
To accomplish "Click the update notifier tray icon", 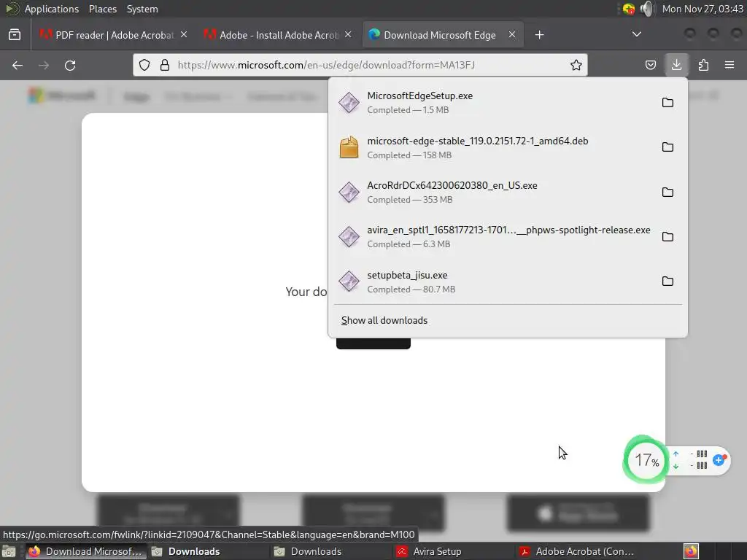I will pos(628,9).
